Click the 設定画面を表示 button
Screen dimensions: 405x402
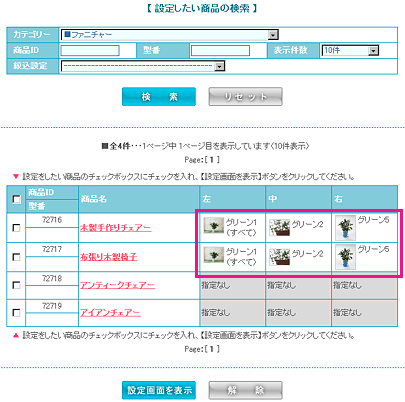click(159, 390)
